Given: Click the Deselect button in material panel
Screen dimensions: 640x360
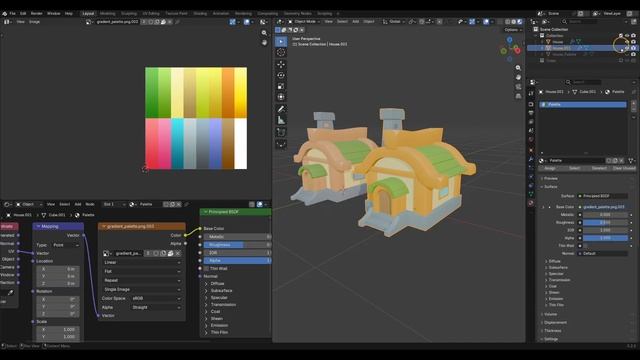Looking at the screenshot, I should pyautogui.click(x=599, y=168).
